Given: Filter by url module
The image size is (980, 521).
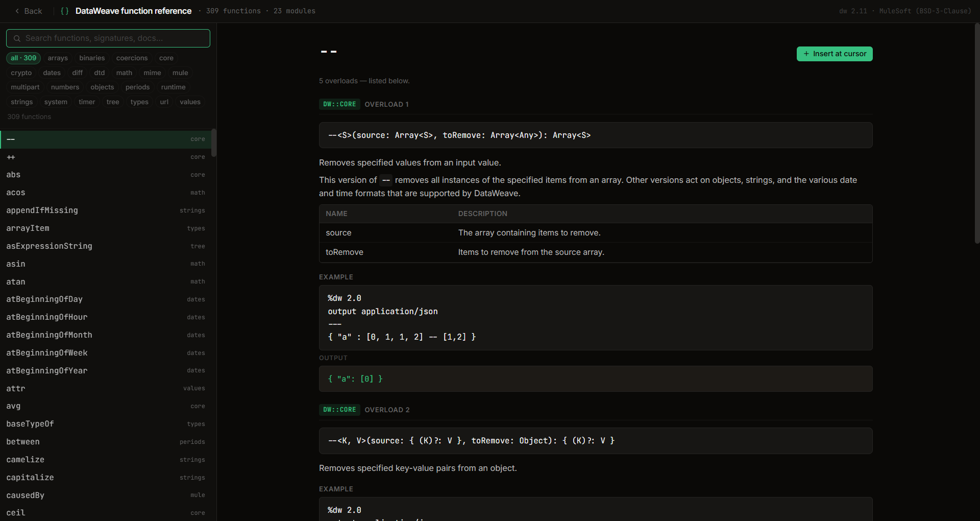Looking at the screenshot, I should tap(164, 102).
